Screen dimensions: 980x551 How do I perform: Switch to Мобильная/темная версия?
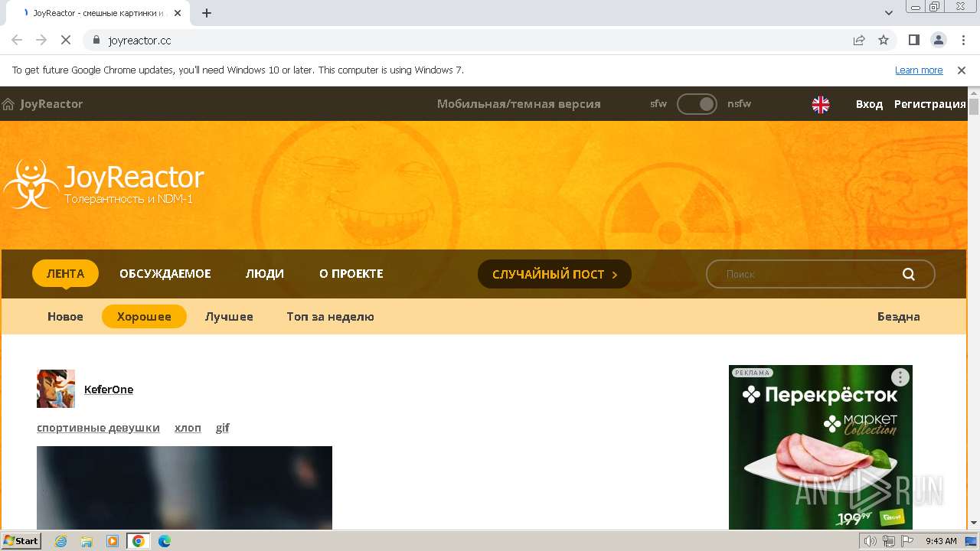point(518,104)
